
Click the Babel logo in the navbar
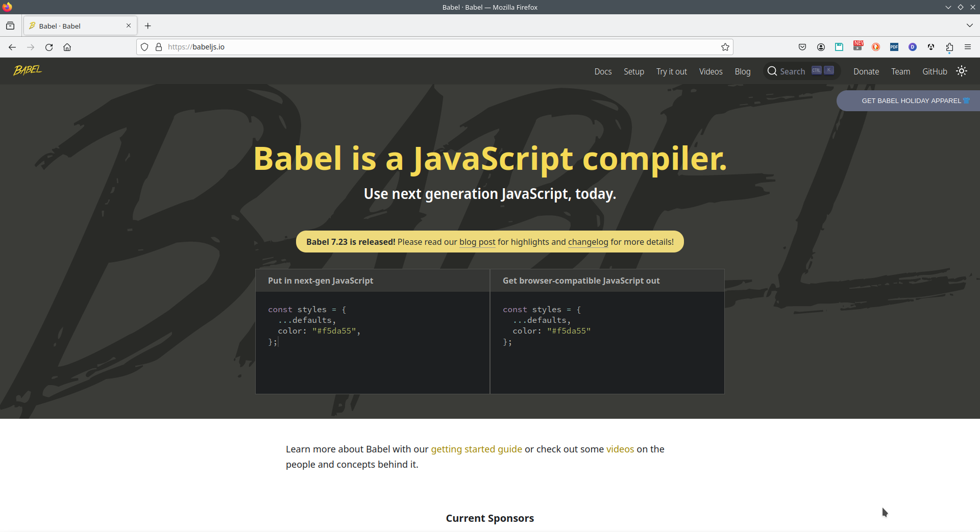pyautogui.click(x=28, y=70)
